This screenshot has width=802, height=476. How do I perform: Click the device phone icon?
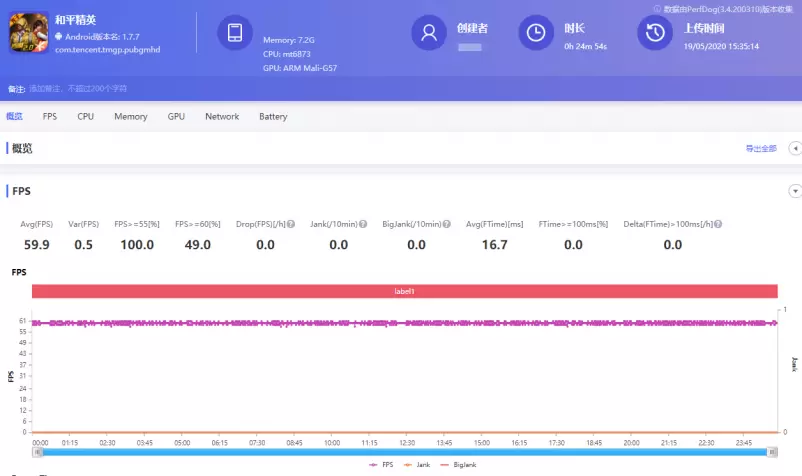coord(235,32)
